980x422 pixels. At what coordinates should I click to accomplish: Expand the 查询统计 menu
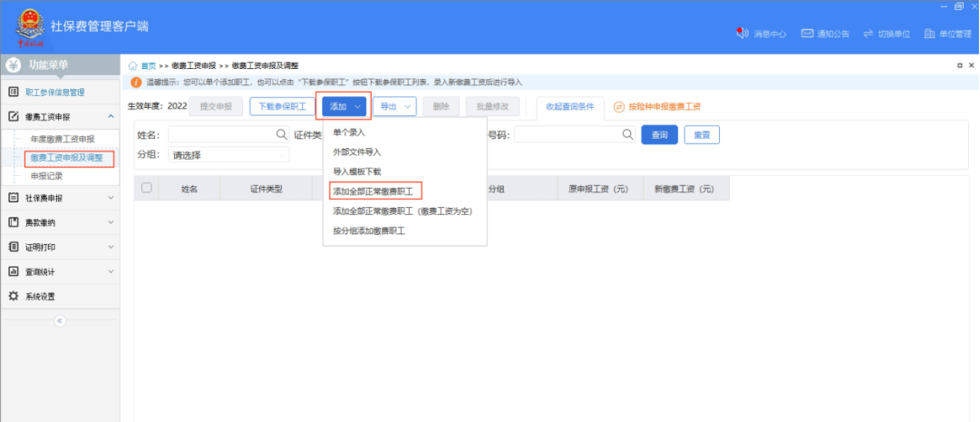tap(111, 271)
